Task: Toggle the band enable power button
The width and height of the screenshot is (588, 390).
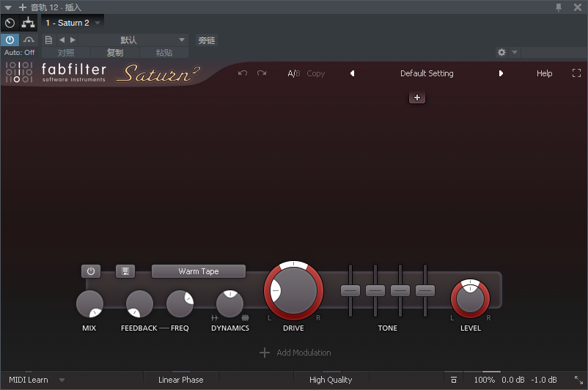Action: [x=91, y=271]
